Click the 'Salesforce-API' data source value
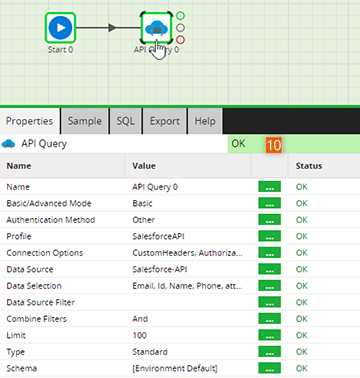This screenshot has width=360, height=378. [x=160, y=269]
